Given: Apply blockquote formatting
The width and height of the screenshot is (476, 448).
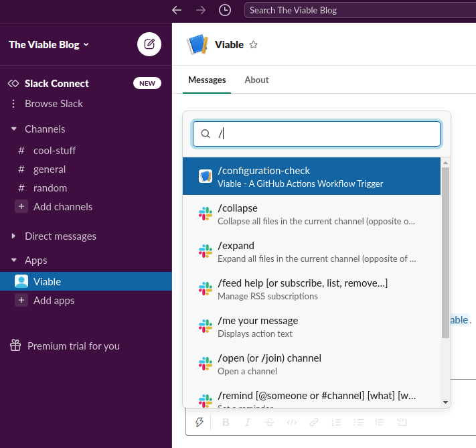Looking at the screenshot, I should (x=380, y=422).
